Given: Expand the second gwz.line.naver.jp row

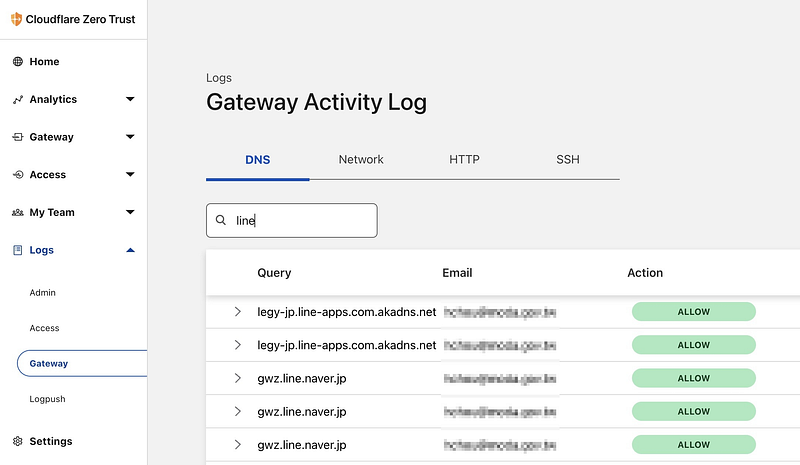Looking at the screenshot, I should point(237,411).
